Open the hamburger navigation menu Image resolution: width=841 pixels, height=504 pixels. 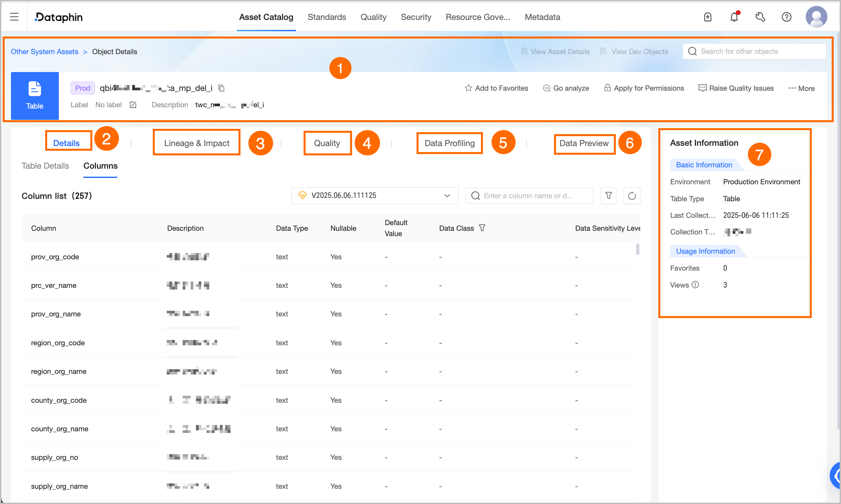pyautogui.click(x=14, y=17)
